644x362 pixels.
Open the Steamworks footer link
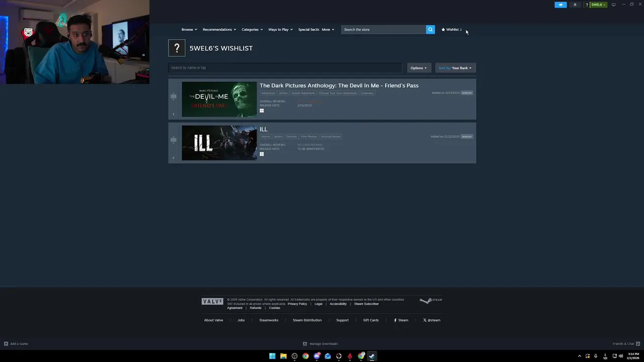pyautogui.click(x=269, y=320)
